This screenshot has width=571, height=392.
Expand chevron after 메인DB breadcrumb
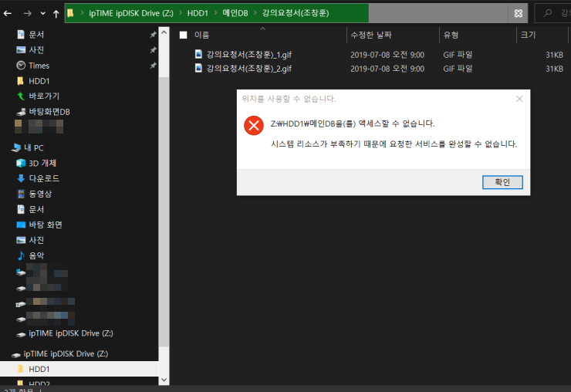click(x=255, y=13)
